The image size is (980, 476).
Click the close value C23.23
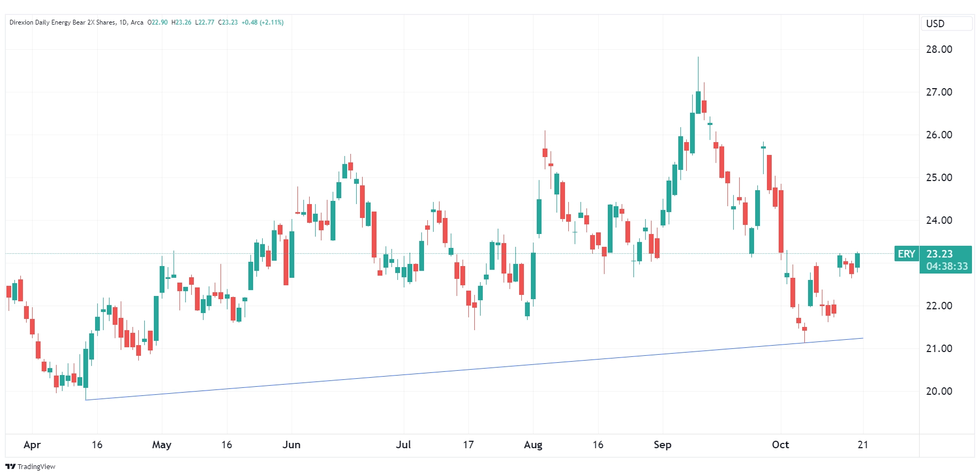(x=228, y=22)
